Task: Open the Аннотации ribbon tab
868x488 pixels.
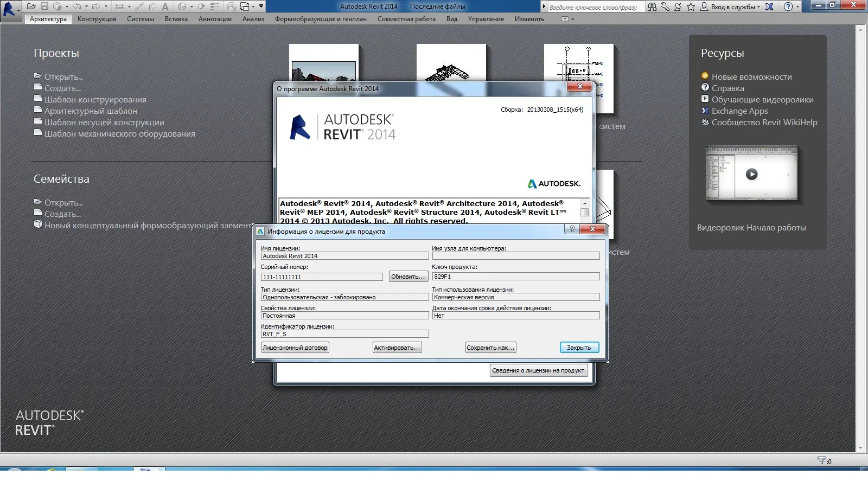Action: 215,19
